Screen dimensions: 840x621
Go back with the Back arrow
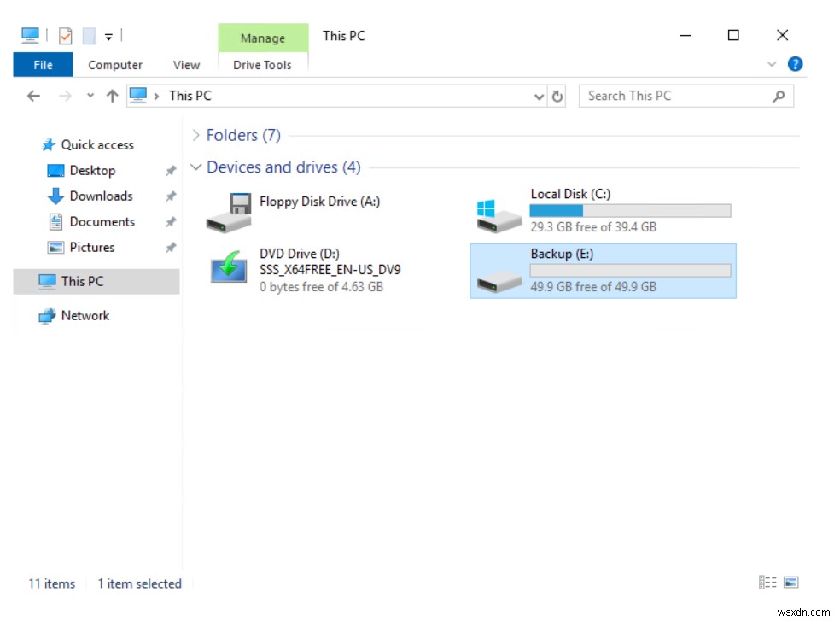pyautogui.click(x=33, y=96)
